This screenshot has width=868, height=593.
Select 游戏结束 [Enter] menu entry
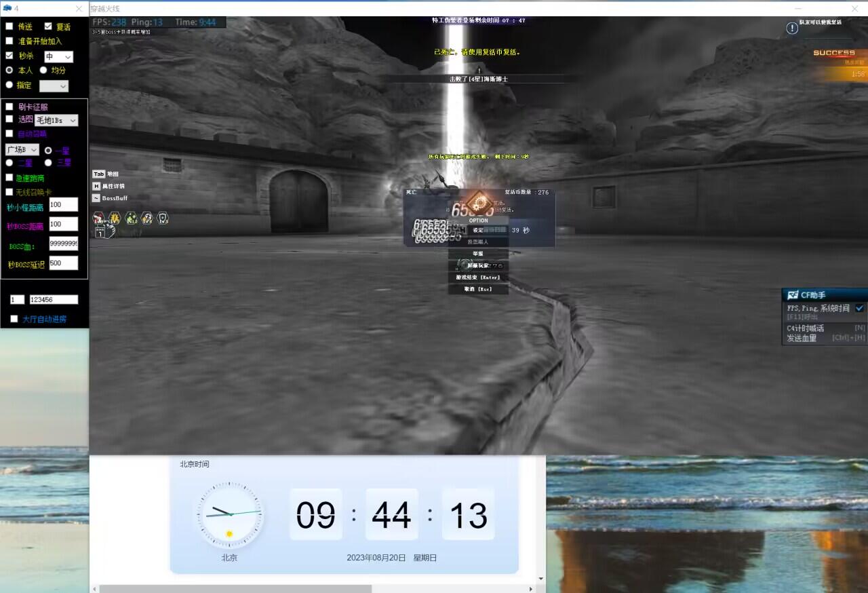[478, 277]
